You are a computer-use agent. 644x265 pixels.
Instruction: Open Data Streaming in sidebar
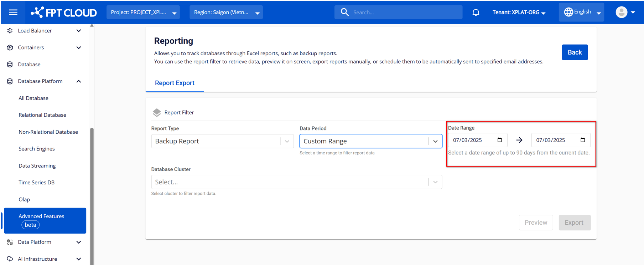[x=37, y=166]
